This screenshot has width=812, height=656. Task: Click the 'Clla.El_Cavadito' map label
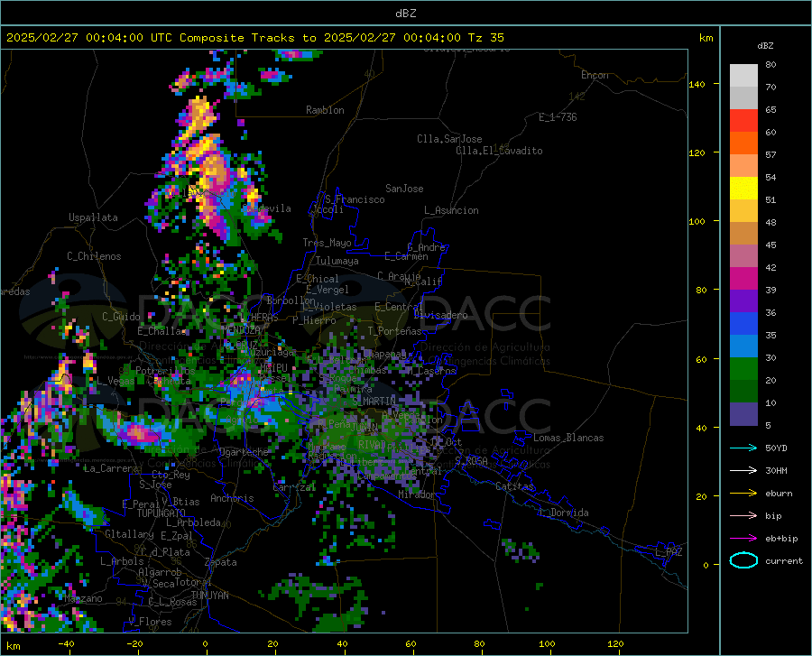click(499, 151)
